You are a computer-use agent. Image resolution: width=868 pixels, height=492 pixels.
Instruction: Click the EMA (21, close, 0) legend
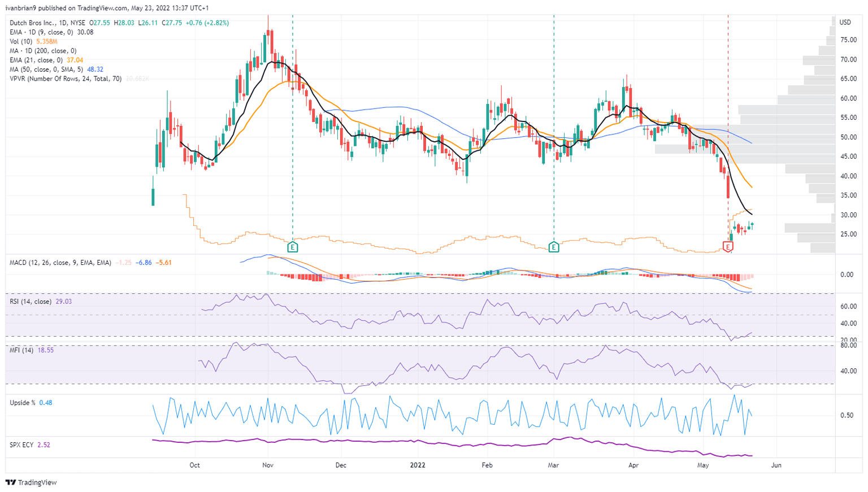point(36,60)
